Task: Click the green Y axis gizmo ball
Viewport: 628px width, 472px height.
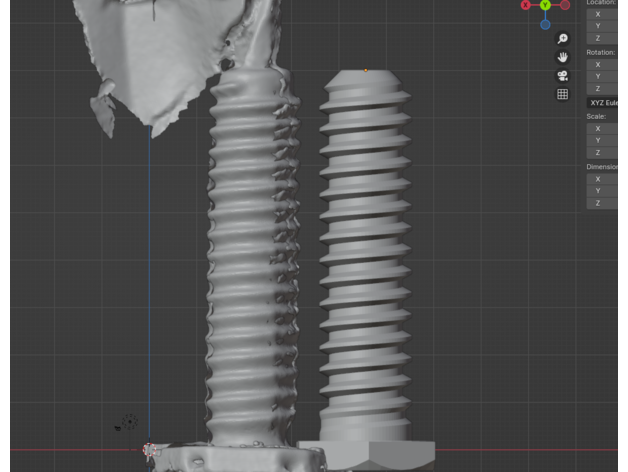Action: point(545,5)
